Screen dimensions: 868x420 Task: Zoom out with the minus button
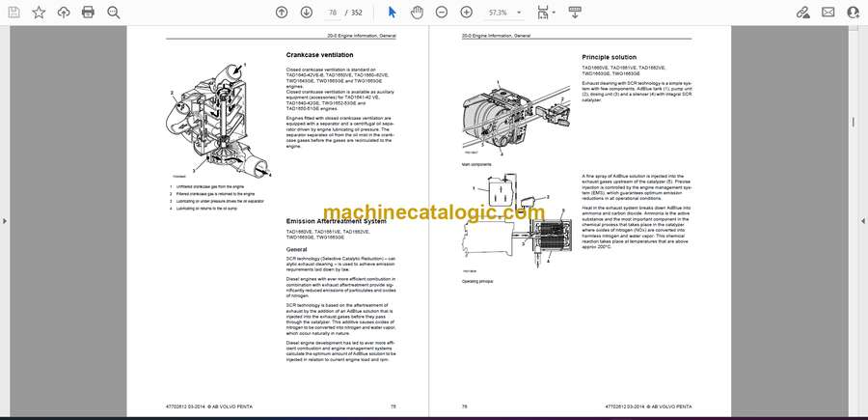point(441,13)
